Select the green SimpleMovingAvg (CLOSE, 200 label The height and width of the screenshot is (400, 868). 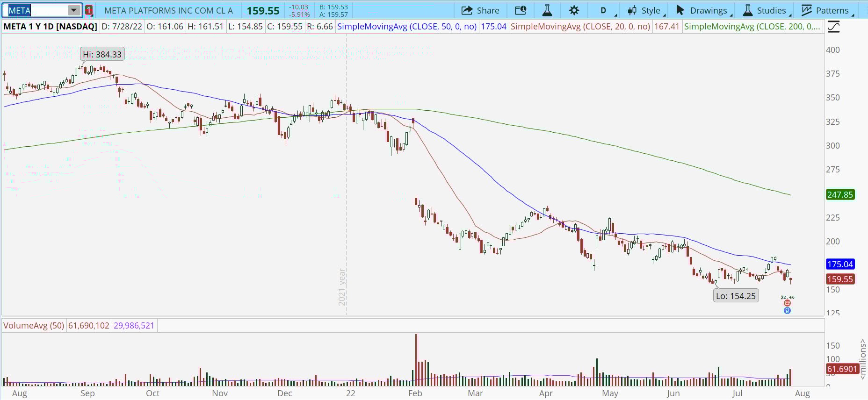752,27
